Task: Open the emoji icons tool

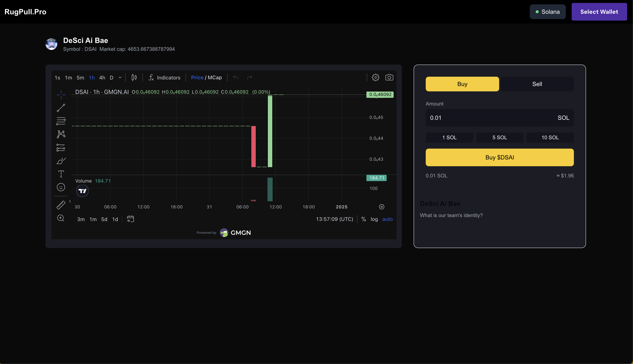Action: pos(61,187)
